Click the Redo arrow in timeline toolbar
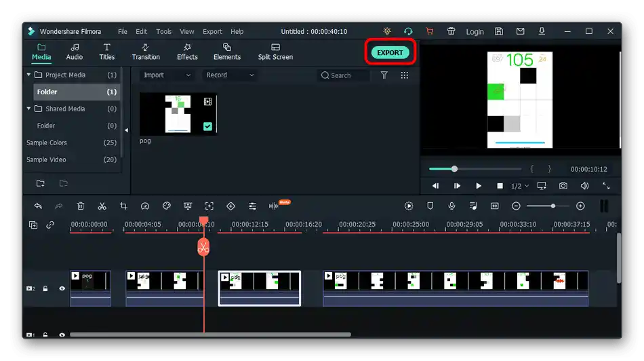 coord(59,206)
